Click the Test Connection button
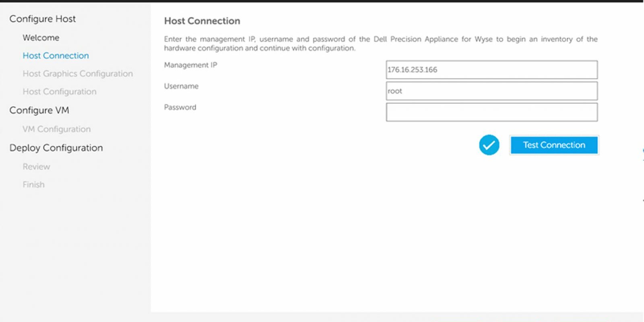Image resolution: width=644 pixels, height=322 pixels. pos(554,145)
